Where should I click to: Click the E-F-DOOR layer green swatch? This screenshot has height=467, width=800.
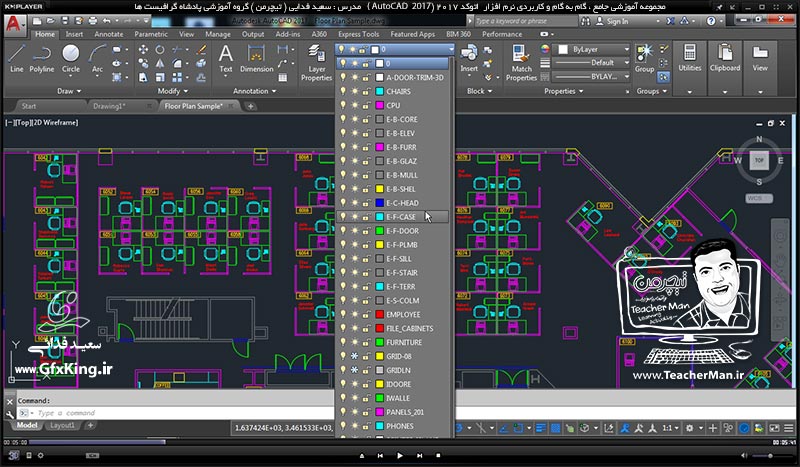click(x=380, y=231)
